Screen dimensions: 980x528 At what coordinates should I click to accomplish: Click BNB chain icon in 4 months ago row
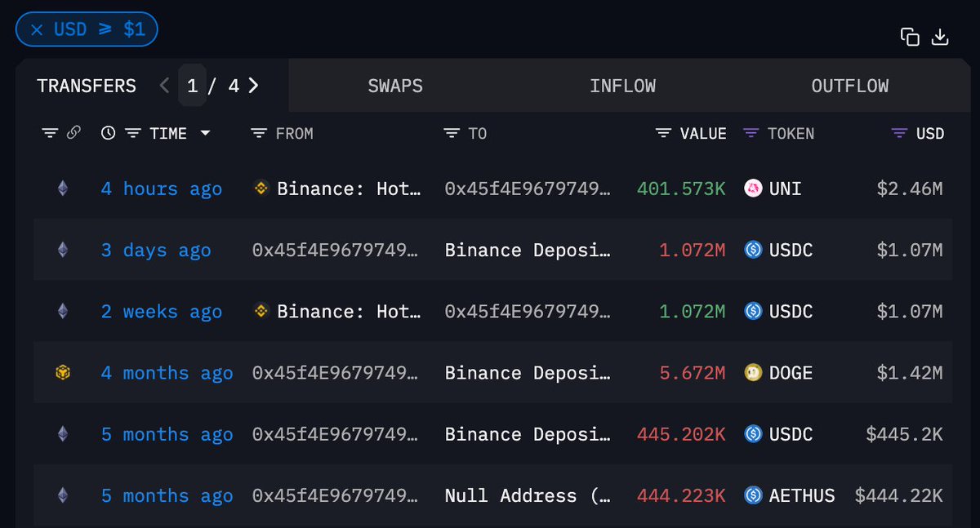[63, 373]
